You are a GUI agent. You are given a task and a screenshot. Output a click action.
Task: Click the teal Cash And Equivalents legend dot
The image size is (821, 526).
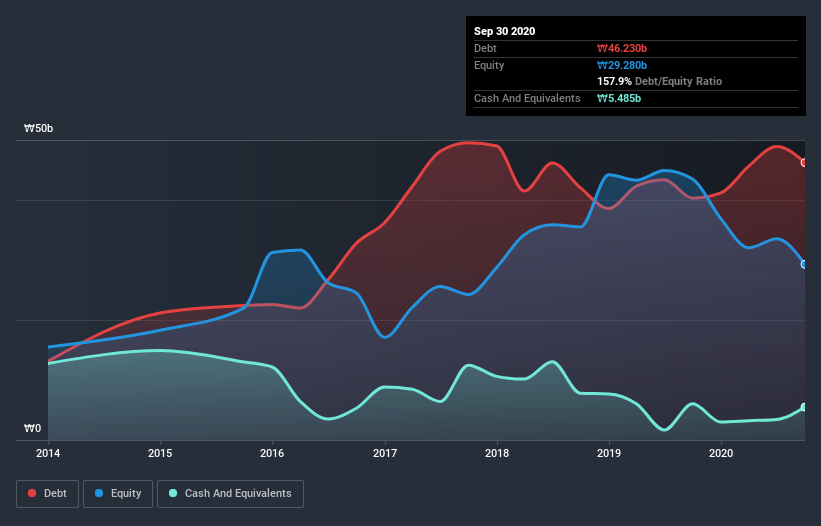click(x=173, y=493)
